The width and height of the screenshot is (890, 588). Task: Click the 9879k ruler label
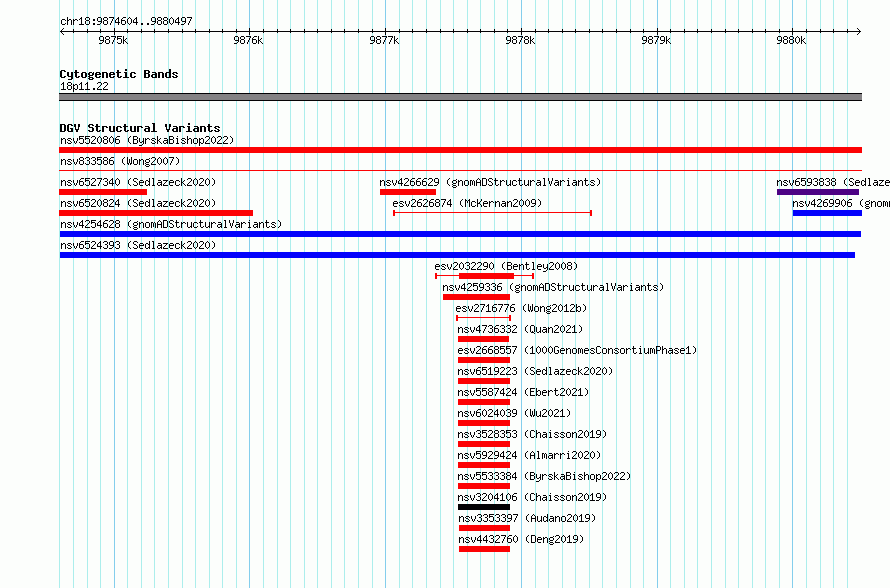656,40
